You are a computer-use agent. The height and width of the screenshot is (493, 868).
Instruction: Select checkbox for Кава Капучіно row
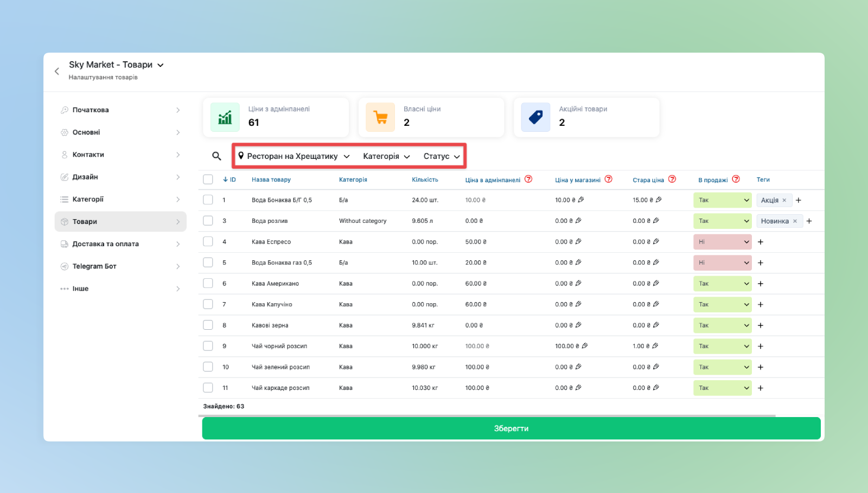pyautogui.click(x=208, y=304)
